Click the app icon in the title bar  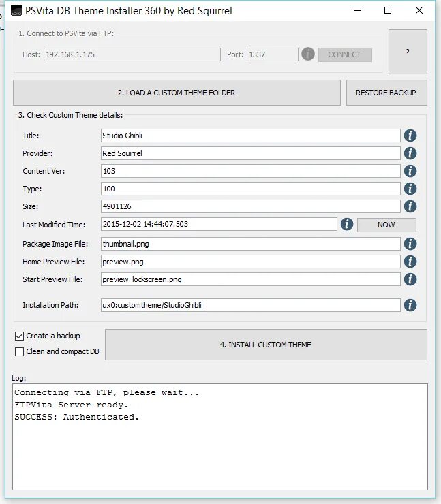16,11
